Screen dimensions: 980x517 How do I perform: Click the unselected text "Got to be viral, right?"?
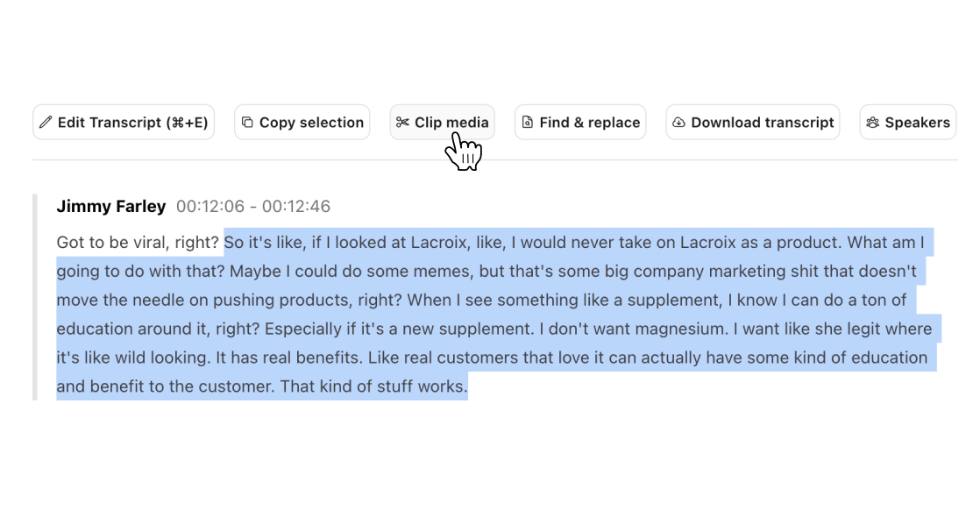137,242
